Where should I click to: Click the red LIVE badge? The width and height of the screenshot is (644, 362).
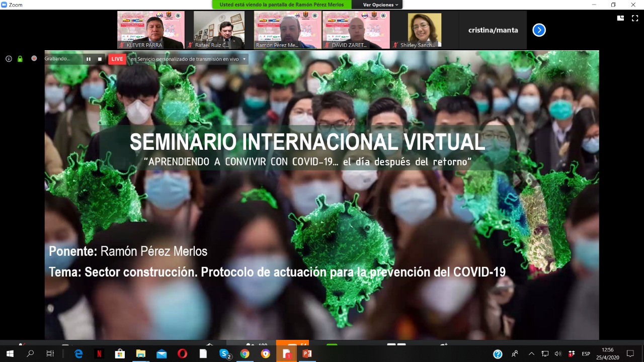coord(117,59)
